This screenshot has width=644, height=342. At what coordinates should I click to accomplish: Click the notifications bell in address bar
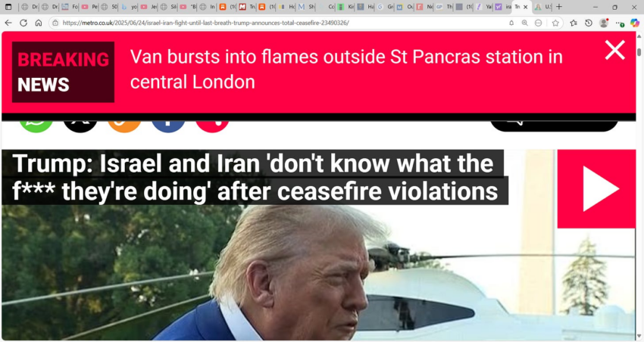pyautogui.click(x=511, y=23)
